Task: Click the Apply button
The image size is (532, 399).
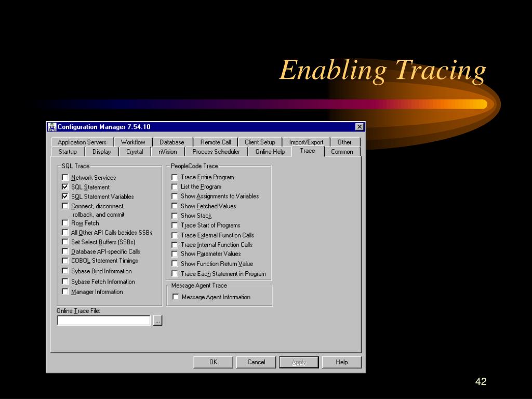Action: tap(299, 362)
